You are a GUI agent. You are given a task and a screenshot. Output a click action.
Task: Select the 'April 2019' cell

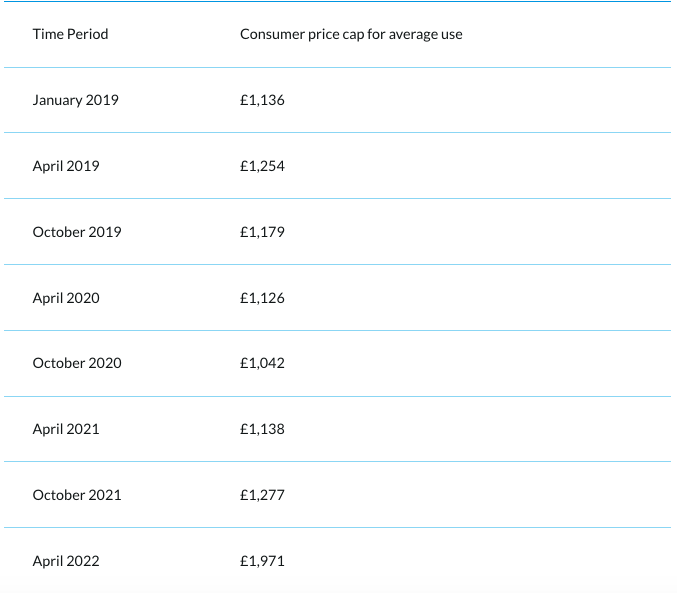[66, 166]
